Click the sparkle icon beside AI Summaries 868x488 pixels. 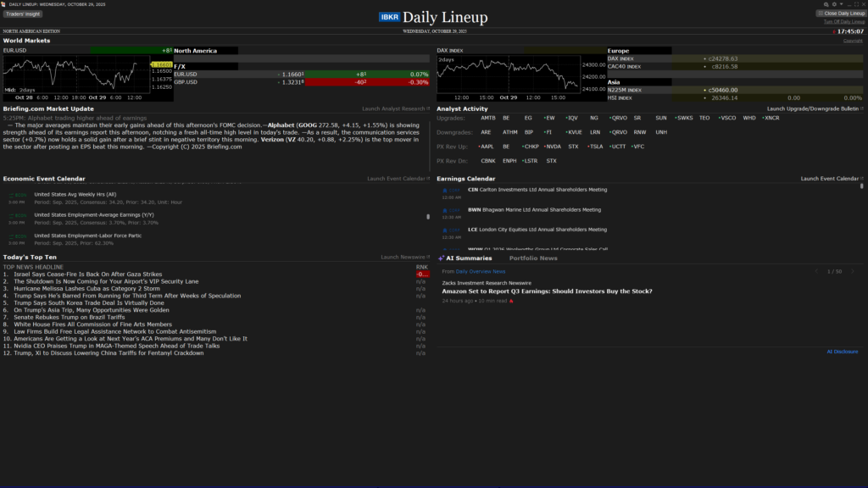tap(441, 258)
